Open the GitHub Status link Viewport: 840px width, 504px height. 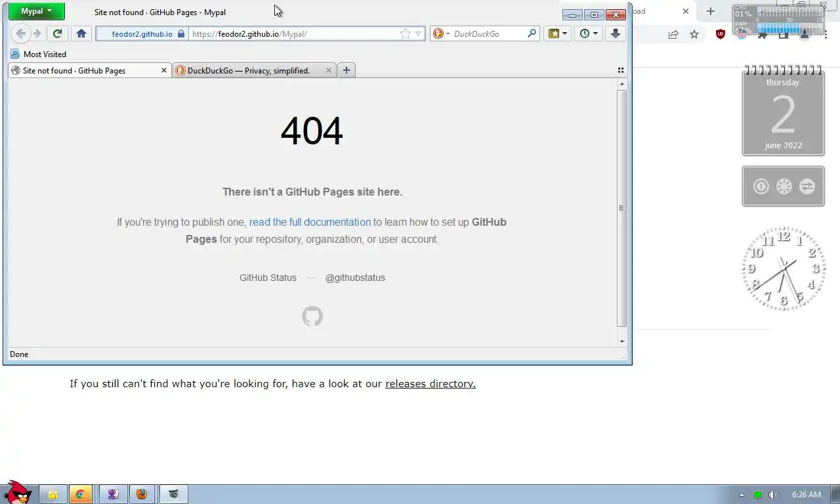268,278
